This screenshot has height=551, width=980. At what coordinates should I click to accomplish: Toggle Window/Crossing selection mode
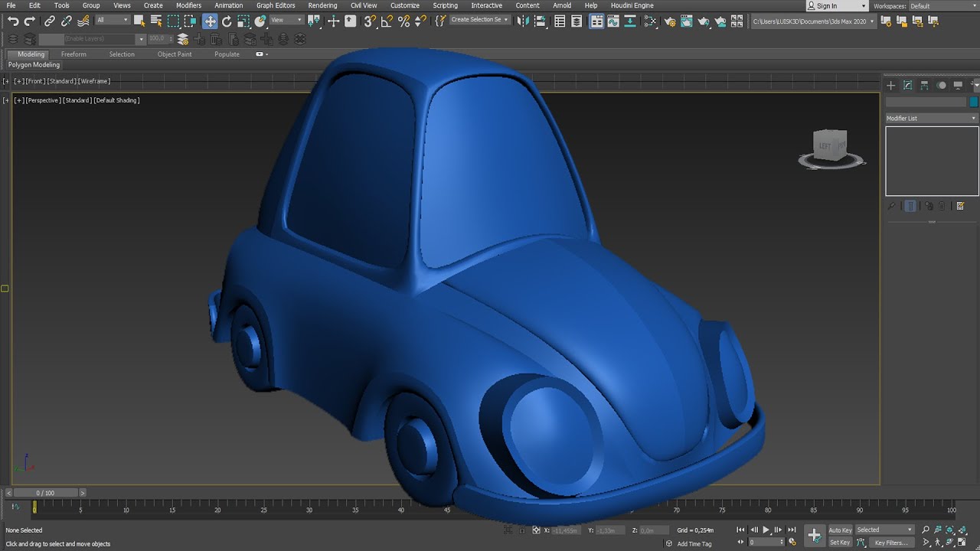190,21
